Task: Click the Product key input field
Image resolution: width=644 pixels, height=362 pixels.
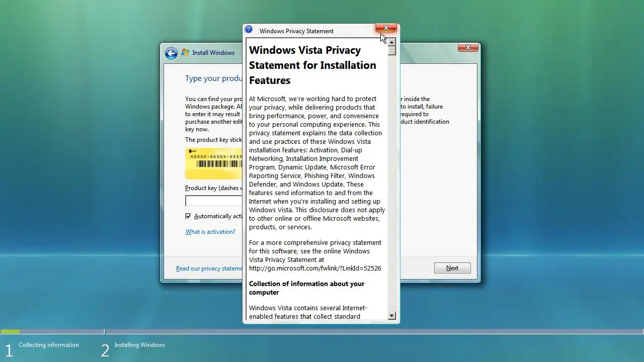Action: (x=214, y=201)
